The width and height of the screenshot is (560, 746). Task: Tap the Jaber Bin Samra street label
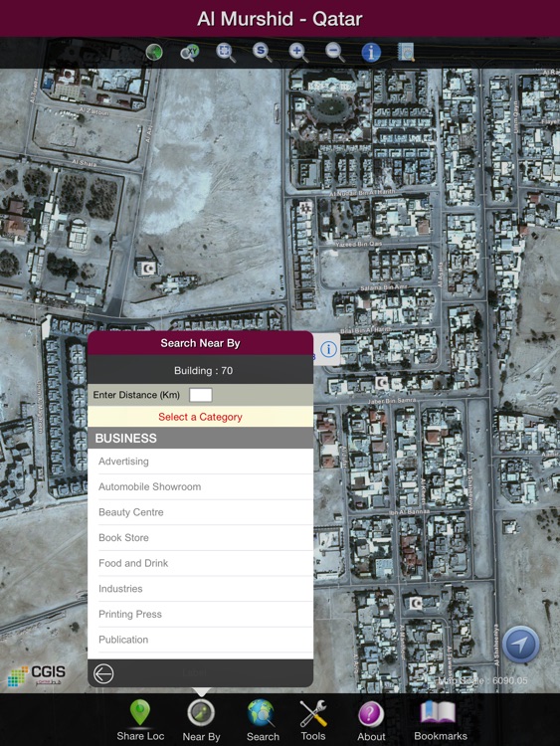click(392, 401)
